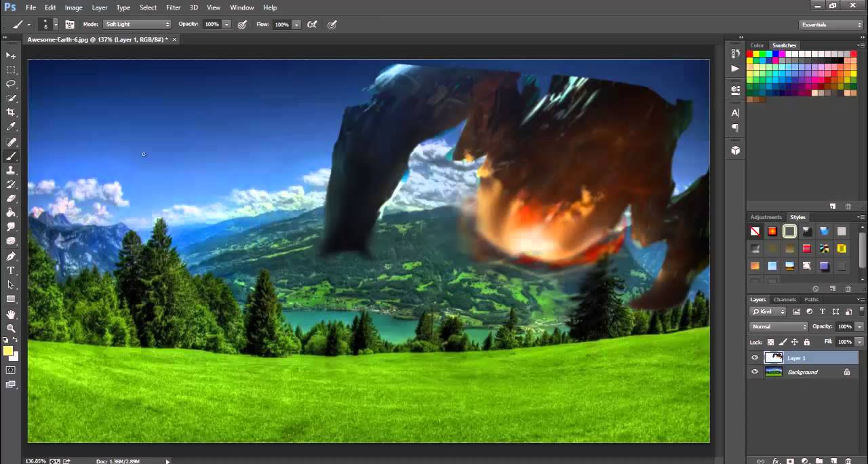Select the Move tool

point(11,56)
